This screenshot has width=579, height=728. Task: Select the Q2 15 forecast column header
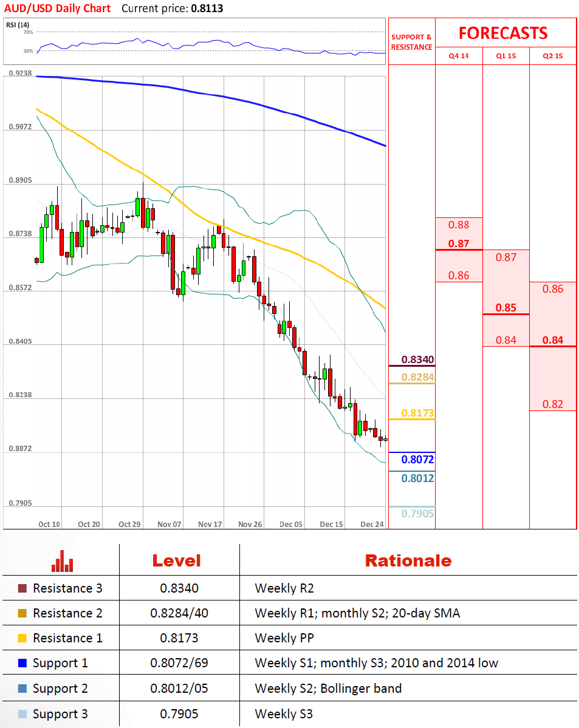click(552, 56)
